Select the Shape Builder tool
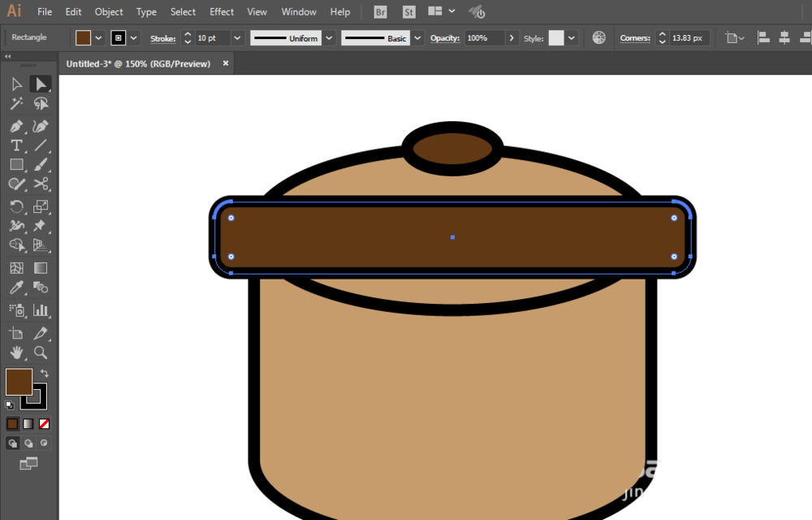This screenshot has width=812, height=520. (16, 245)
